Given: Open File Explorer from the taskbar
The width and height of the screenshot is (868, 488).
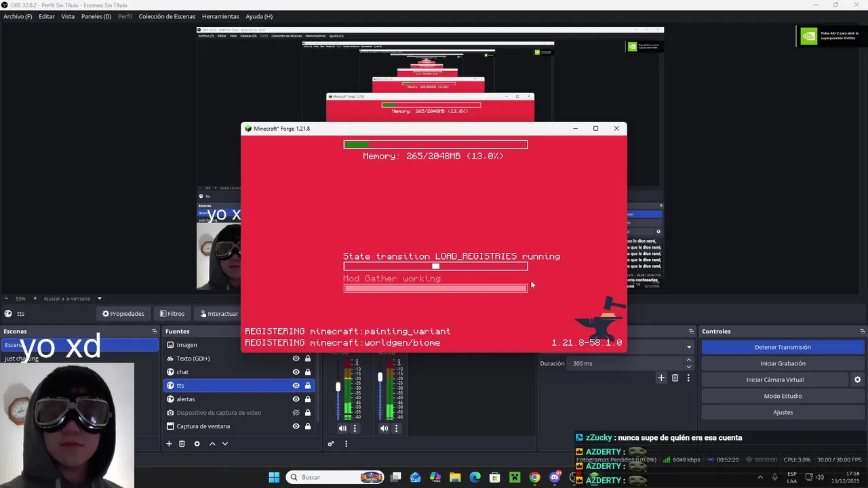Looking at the screenshot, I should 455,477.
